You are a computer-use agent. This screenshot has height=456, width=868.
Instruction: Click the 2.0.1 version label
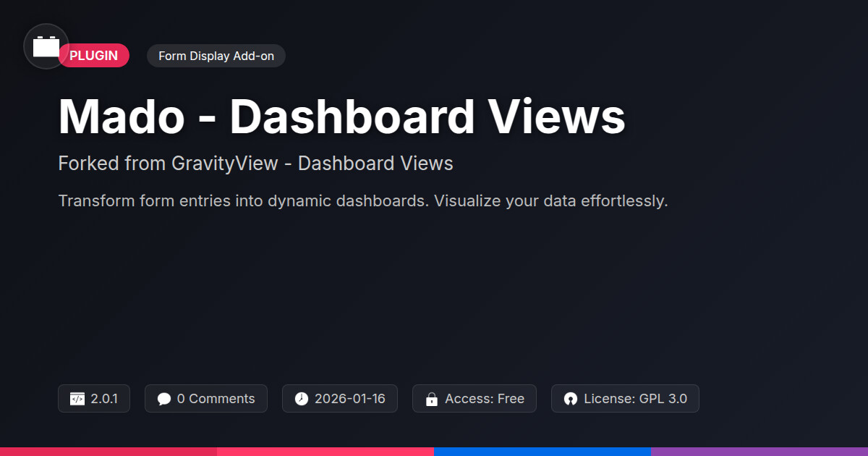(104, 399)
